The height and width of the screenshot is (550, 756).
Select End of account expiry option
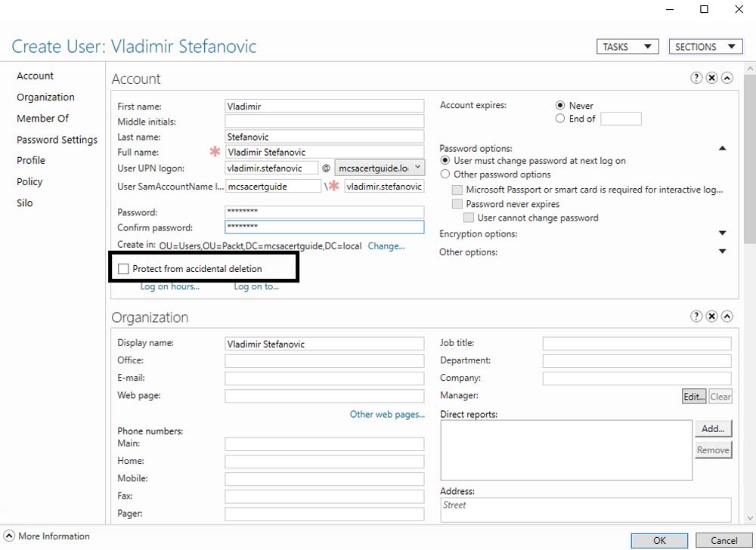560,119
